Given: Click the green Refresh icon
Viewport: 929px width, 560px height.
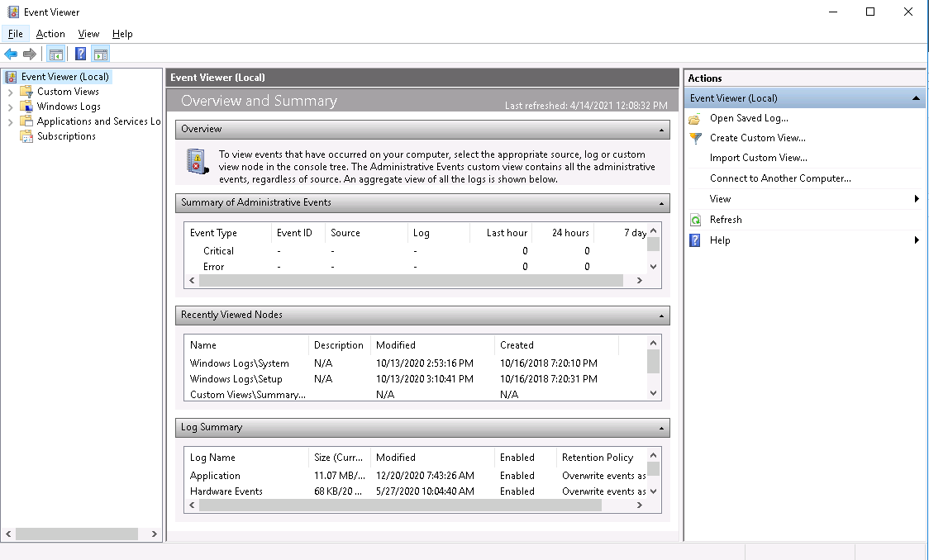Looking at the screenshot, I should coord(695,220).
